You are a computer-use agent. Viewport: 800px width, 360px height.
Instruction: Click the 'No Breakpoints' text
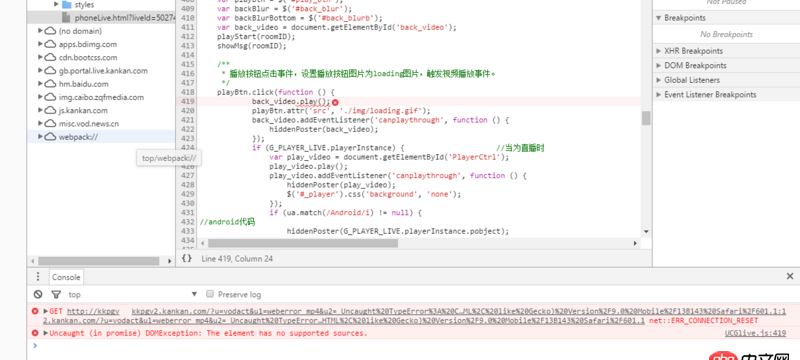pos(727,34)
